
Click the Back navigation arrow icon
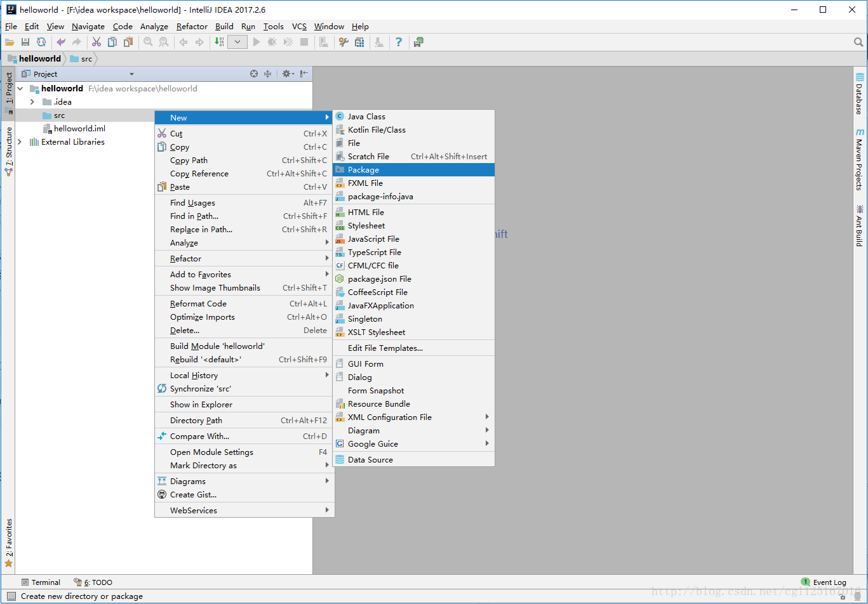click(x=184, y=42)
